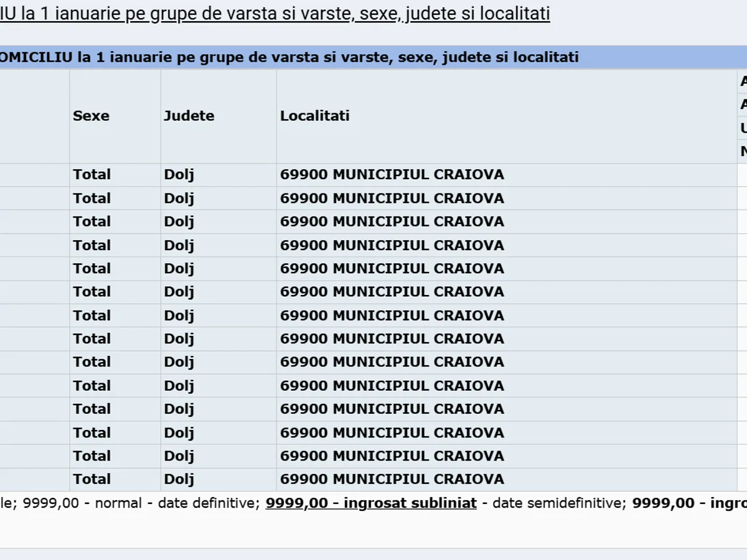Click the empty header cell left of Sexe
Image resolution: width=747 pixels, height=560 pixels.
(x=34, y=116)
